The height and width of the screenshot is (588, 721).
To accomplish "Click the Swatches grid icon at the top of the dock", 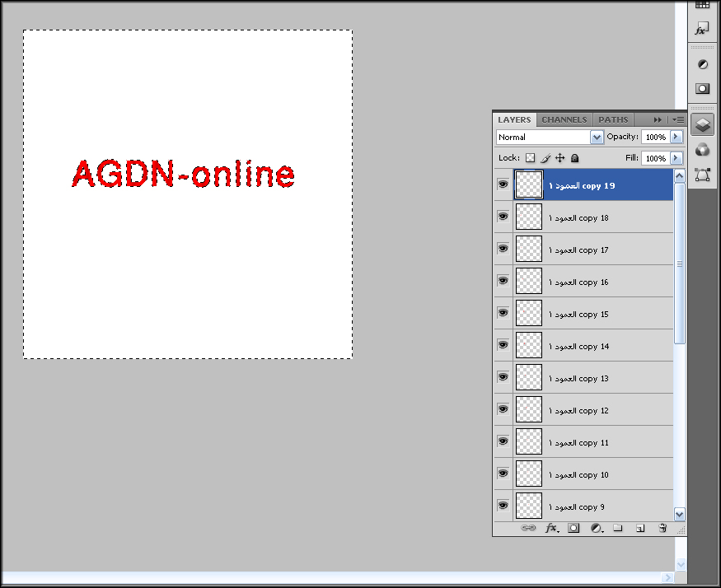I will (x=702, y=5).
